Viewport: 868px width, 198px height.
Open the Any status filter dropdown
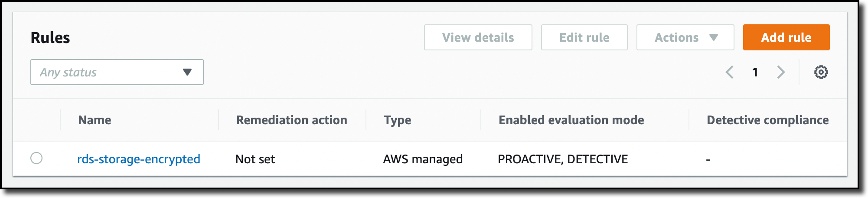coord(117,72)
